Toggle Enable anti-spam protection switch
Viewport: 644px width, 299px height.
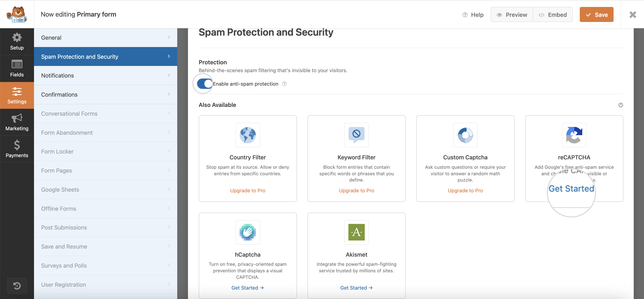point(205,84)
